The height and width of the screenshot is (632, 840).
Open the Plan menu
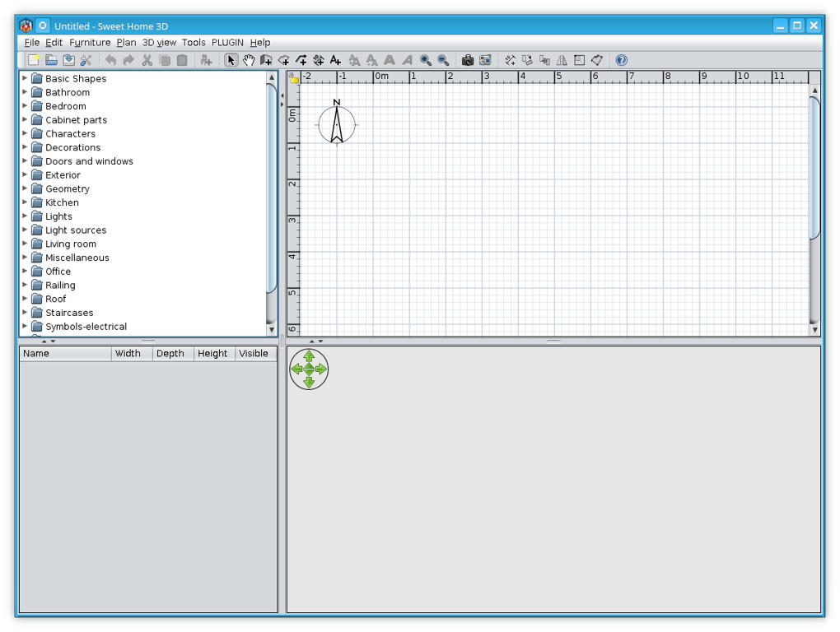tap(127, 42)
